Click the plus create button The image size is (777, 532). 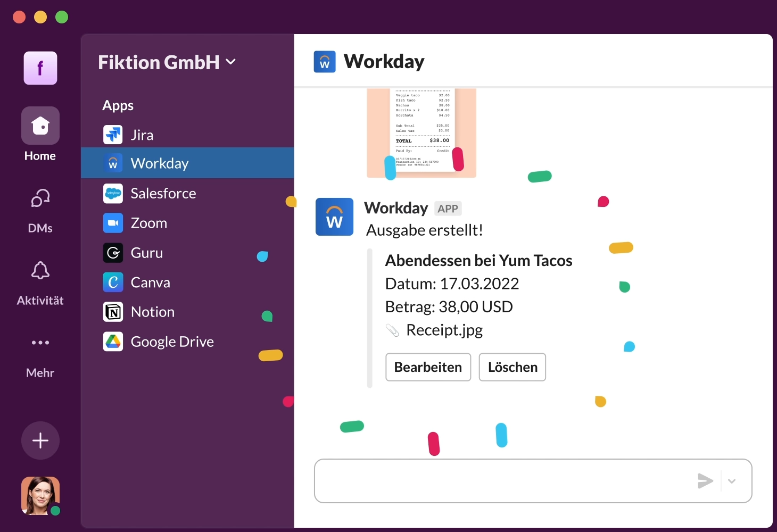pyautogui.click(x=40, y=440)
